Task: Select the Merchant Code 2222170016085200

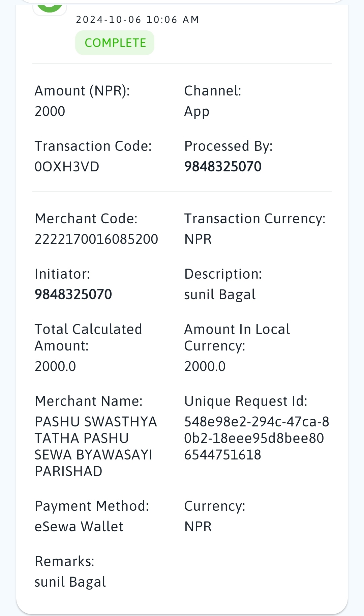Action: (x=96, y=239)
